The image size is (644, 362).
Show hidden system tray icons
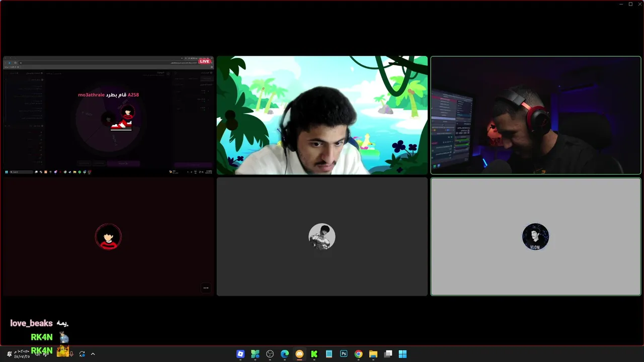(93, 354)
